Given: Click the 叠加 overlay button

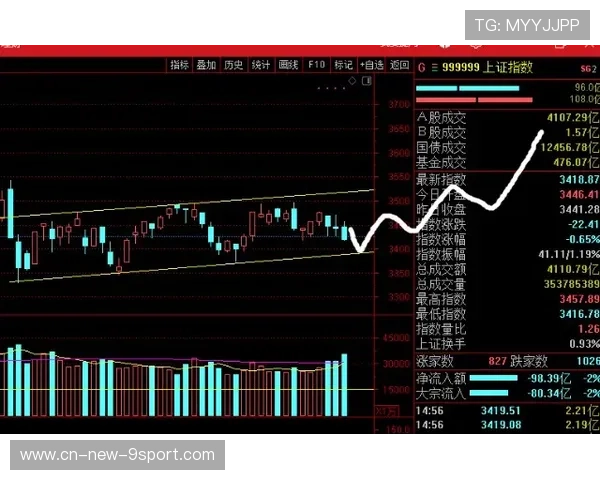Looking at the screenshot, I should 206,64.
